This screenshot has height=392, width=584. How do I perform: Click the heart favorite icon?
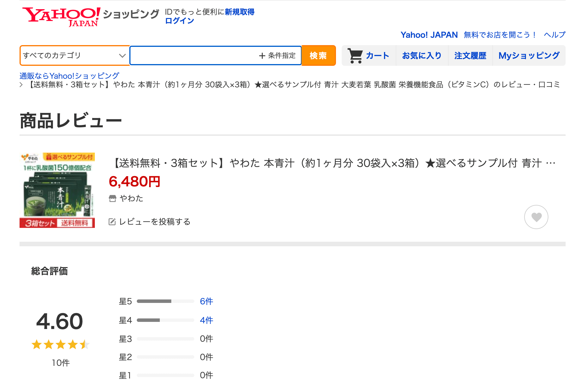tap(536, 217)
